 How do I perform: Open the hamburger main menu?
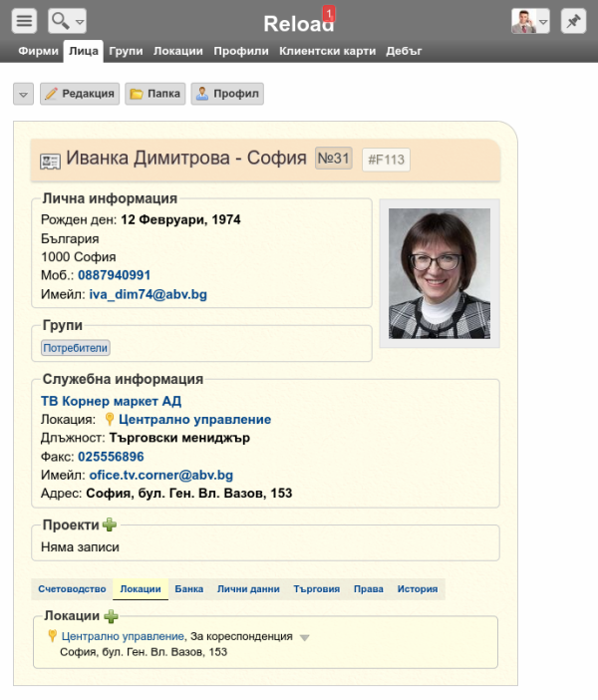coord(24,21)
